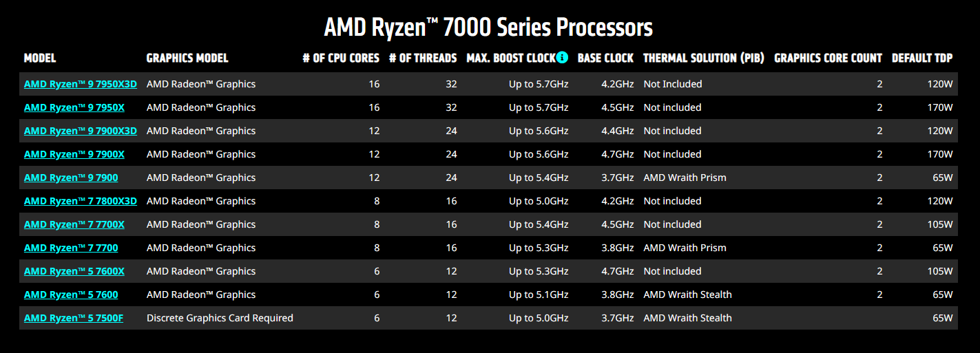This screenshot has height=353, width=980.
Task: Open the AMD Ryzen 7 7700X link
Action: click(74, 224)
